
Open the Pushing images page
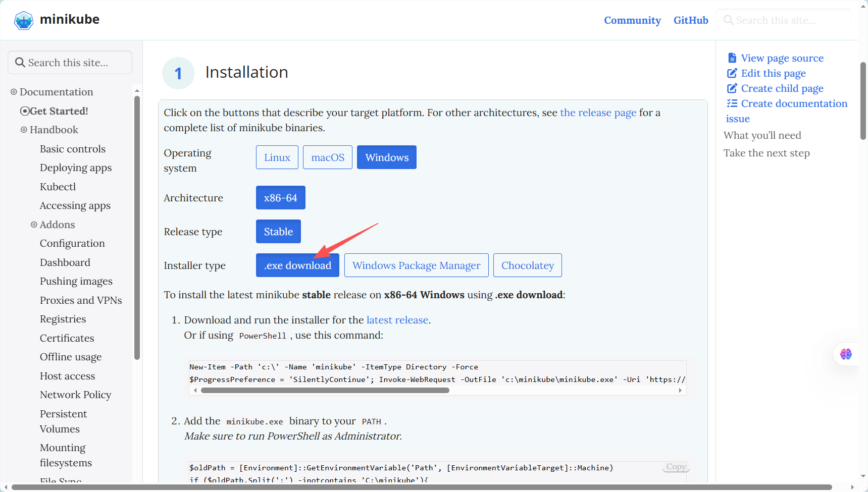click(x=76, y=281)
